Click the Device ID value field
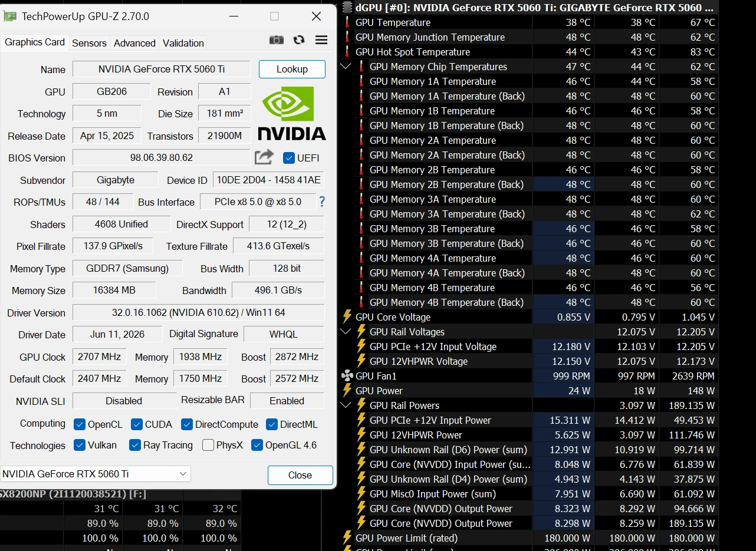Screen dimensions: 756x551 pyautogui.click(x=269, y=180)
